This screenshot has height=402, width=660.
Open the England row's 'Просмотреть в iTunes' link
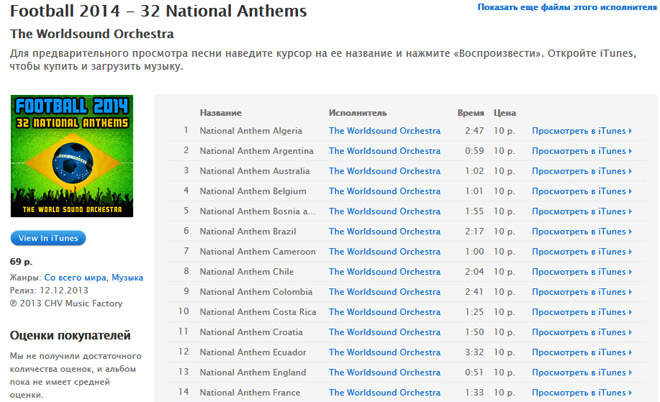[x=582, y=373]
